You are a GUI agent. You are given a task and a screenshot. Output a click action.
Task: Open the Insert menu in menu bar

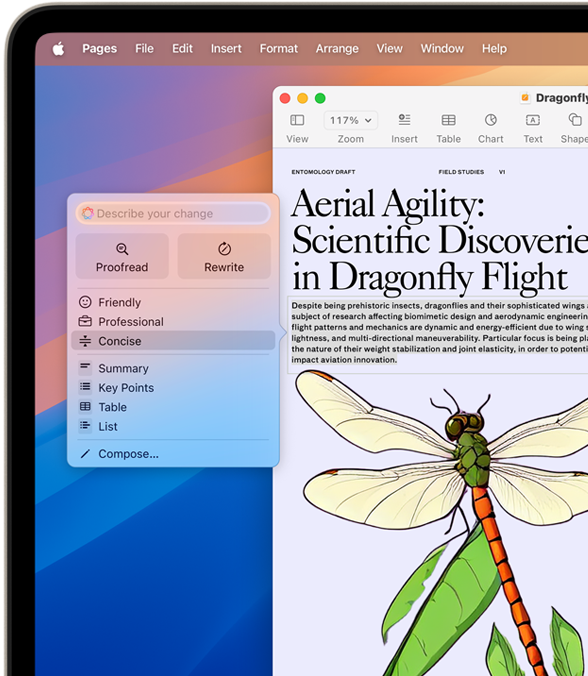226,49
